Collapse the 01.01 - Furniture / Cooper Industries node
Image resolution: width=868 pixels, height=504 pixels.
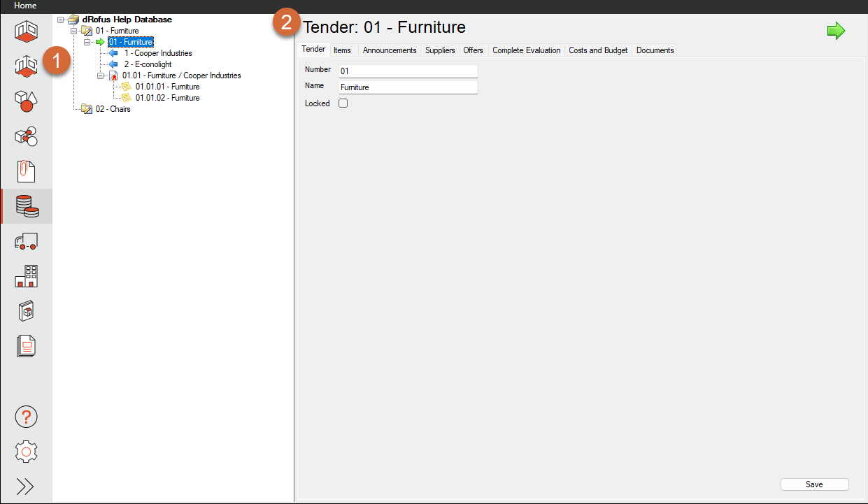tap(101, 75)
